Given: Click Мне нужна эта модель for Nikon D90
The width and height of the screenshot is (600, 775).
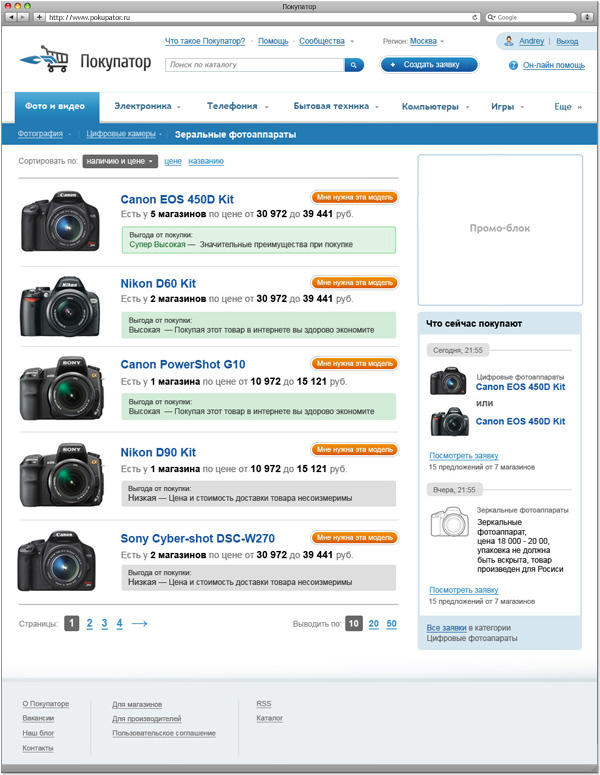Looking at the screenshot, I should pos(354,450).
